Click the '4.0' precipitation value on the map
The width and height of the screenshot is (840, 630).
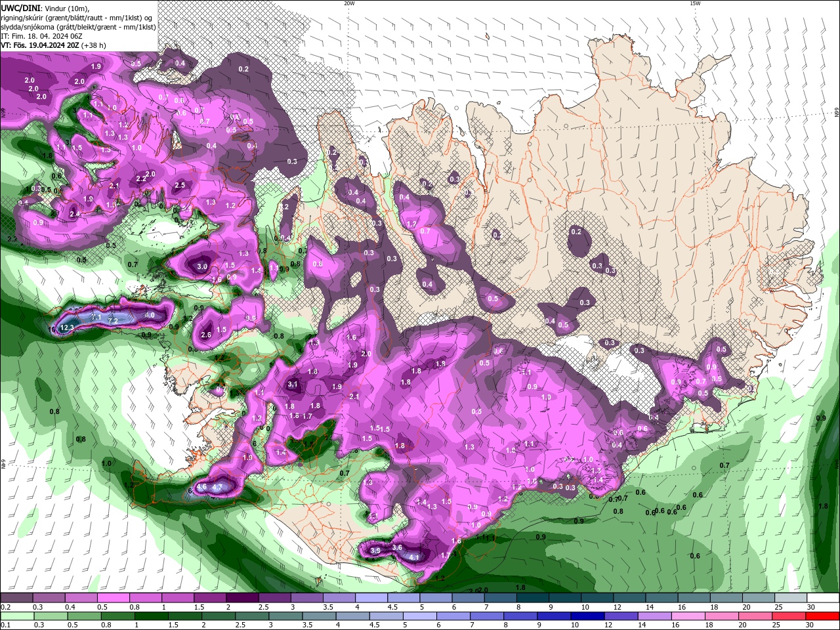pos(150,316)
